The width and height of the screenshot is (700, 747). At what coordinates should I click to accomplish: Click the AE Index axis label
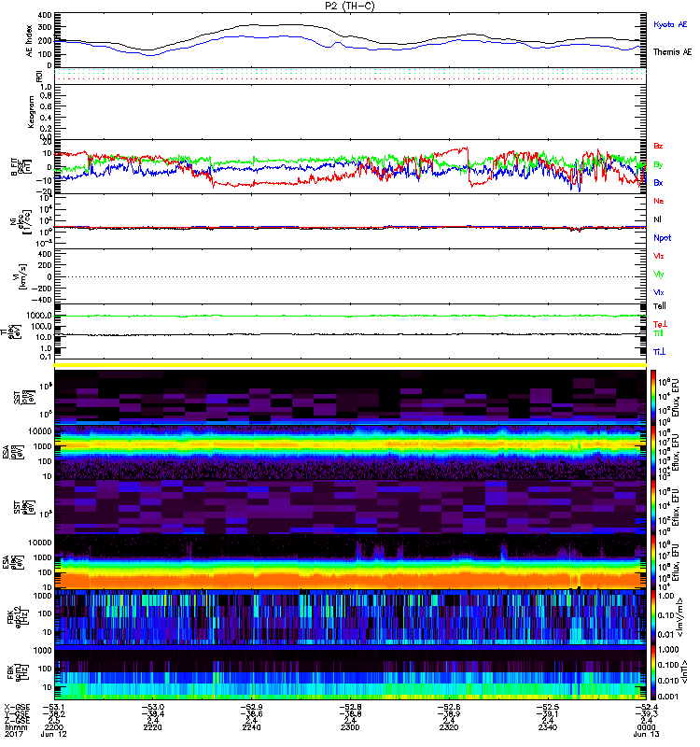pos(30,41)
